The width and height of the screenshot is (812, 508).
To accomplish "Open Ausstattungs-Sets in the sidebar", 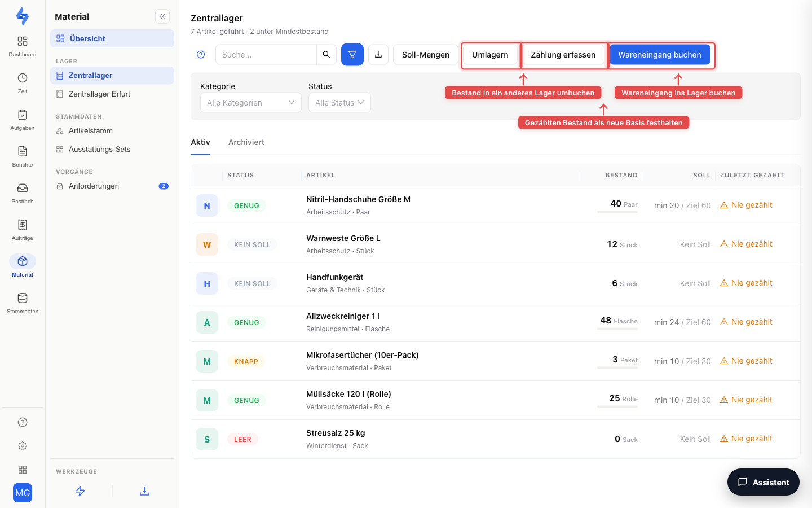I will pyautogui.click(x=112, y=150).
